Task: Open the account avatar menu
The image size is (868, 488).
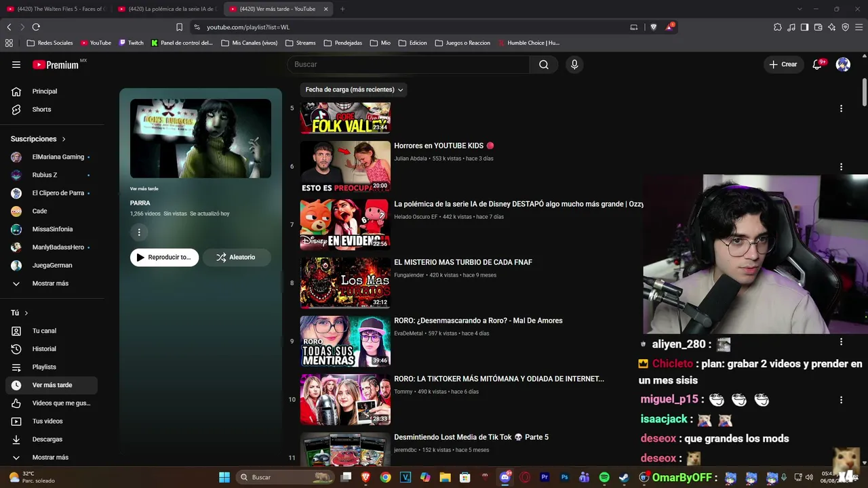Action: tap(843, 64)
